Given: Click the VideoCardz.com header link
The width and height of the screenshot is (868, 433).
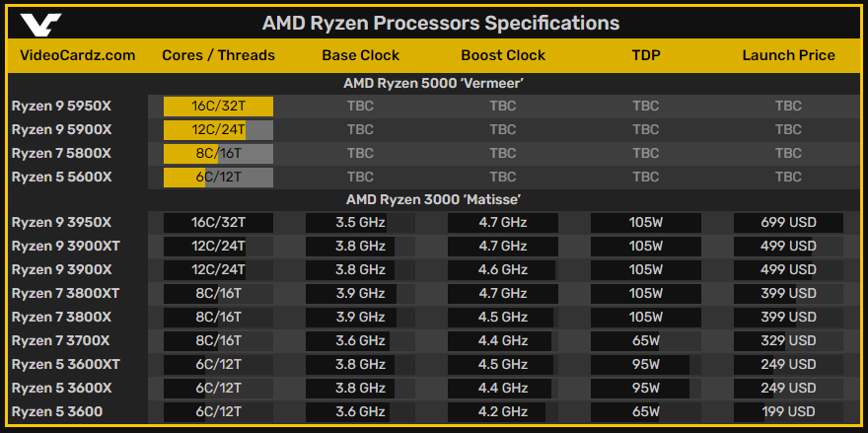Looking at the screenshot, I should pos(78,55).
